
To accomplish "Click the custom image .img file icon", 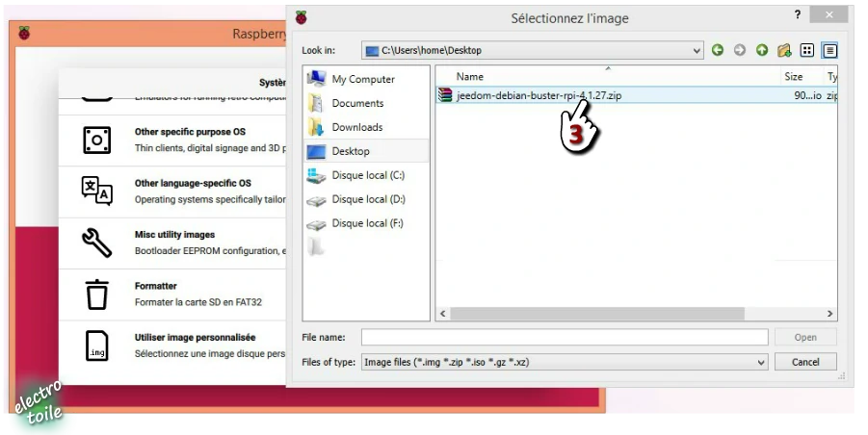I will 97,346.
